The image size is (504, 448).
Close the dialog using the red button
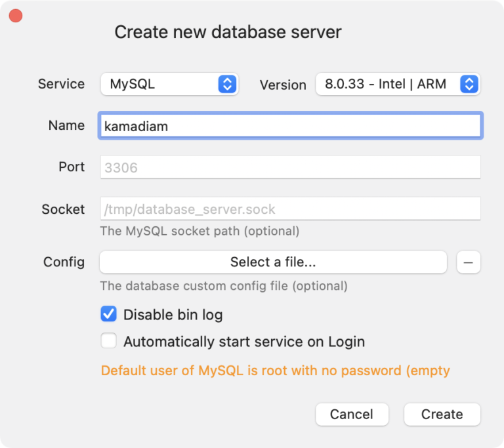pos(16,16)
